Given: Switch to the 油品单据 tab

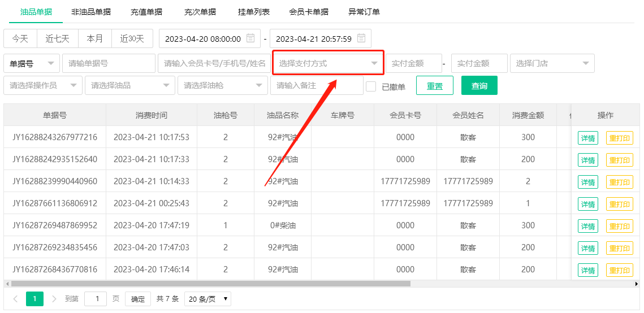Looking at the screenshot, I should [x=36, y=12].
